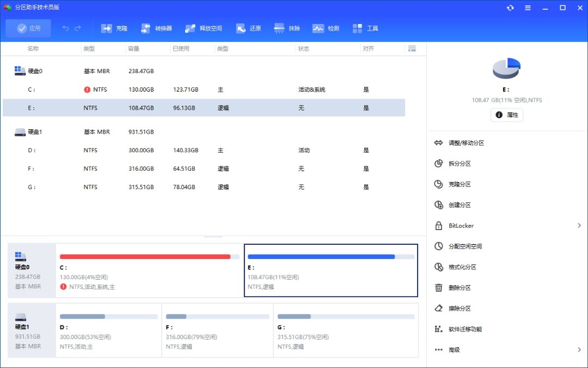Click the refresh icon in title bar
Screen dimensions: 588x368
[x=510, y=8]
